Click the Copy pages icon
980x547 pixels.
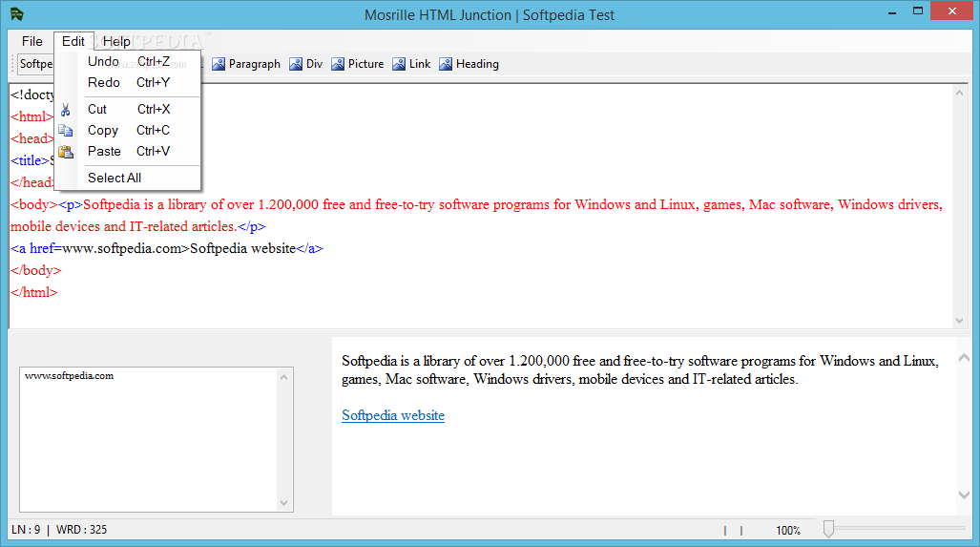(66, 131)
